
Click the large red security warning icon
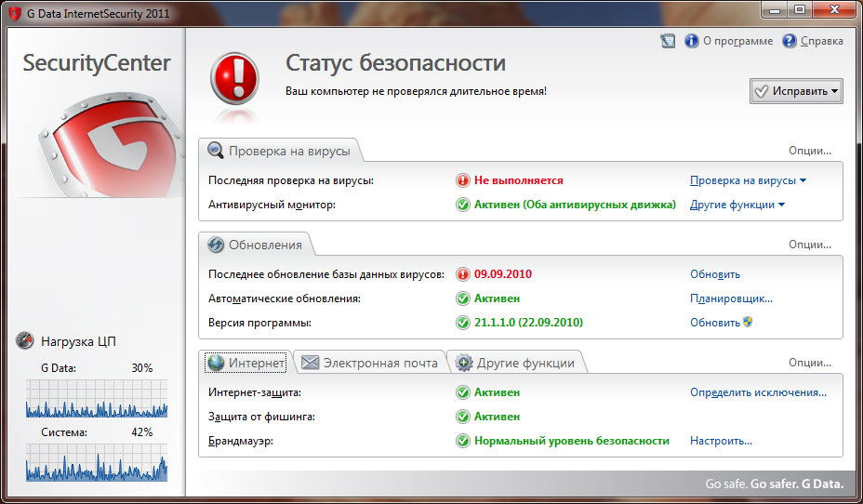(234, 78)
